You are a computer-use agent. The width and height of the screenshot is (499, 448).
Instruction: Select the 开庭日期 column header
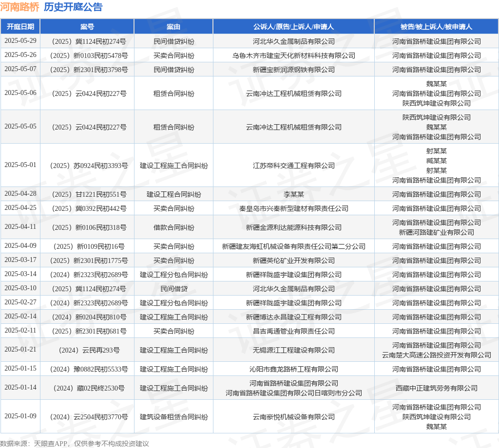pyautogui.click(x=20, y=27)
